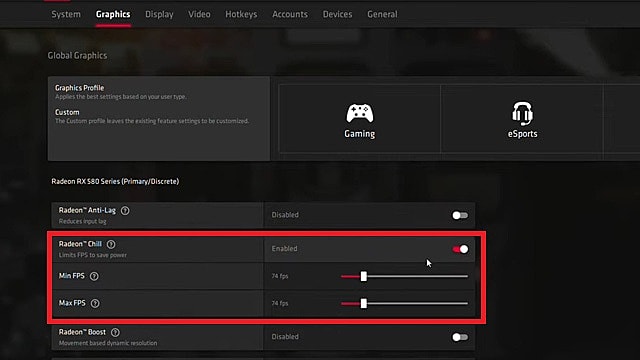This screenshot has width=640, height=360.
Task: Click the Min FPS 74 fps value
Action: (280, 276)
